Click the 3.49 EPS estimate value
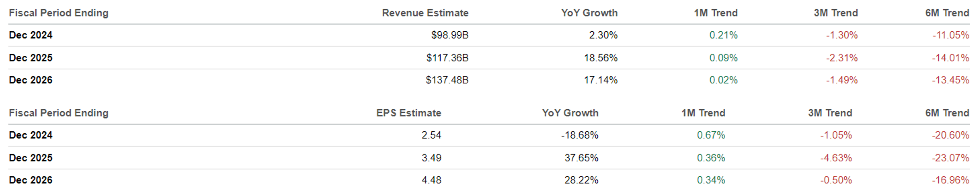 (x=431, y=158)
